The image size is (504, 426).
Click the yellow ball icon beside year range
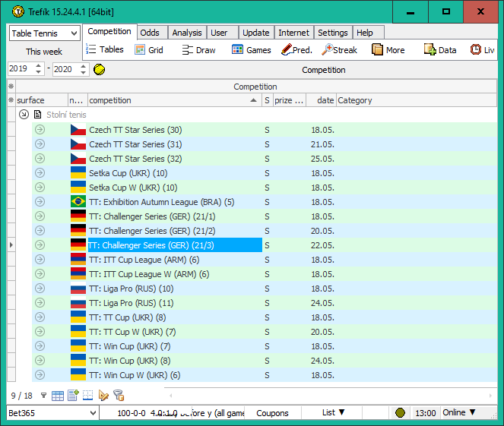99,70
